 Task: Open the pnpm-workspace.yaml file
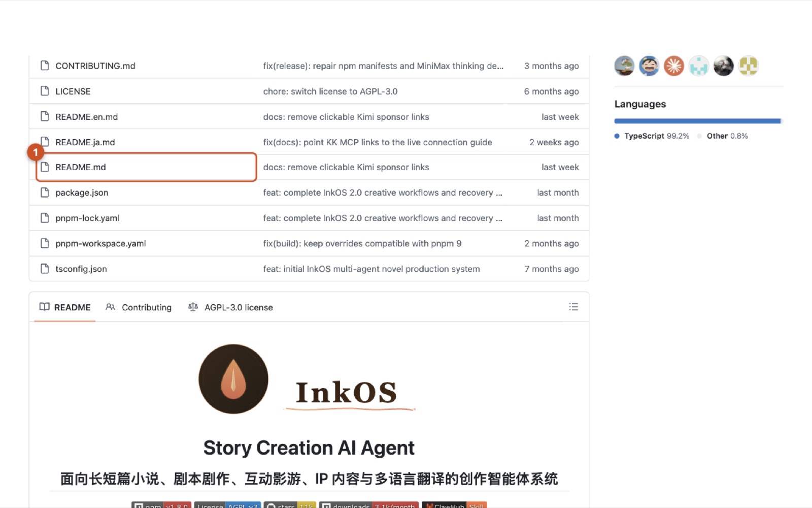click(100, 243)
